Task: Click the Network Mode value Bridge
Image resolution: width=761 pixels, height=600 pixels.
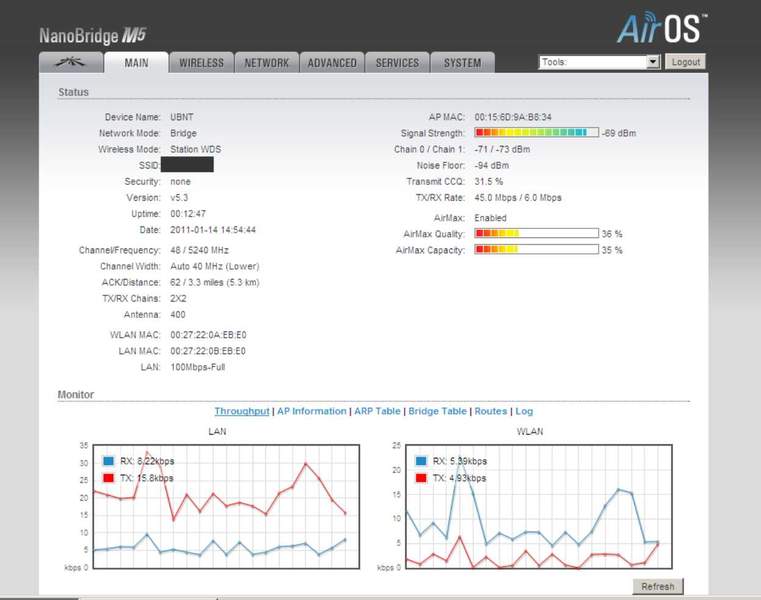Action: (x=183, y=133)
